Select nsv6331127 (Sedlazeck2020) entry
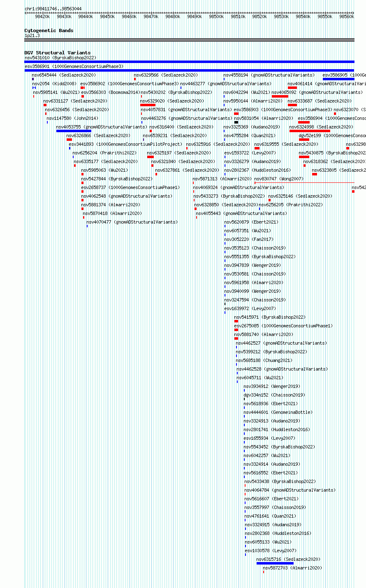The height and width of the screenshot is (588, 366). pyautogui.click(x=75, y=101)
